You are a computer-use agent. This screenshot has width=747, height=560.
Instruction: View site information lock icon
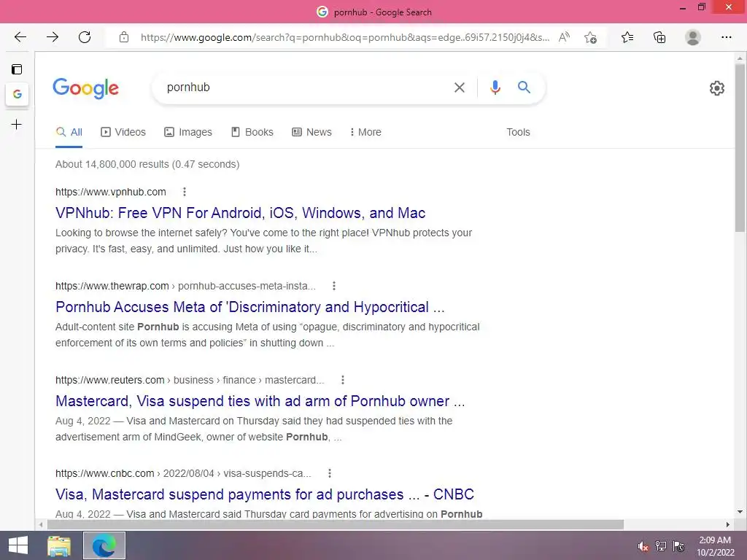[124, 37]
